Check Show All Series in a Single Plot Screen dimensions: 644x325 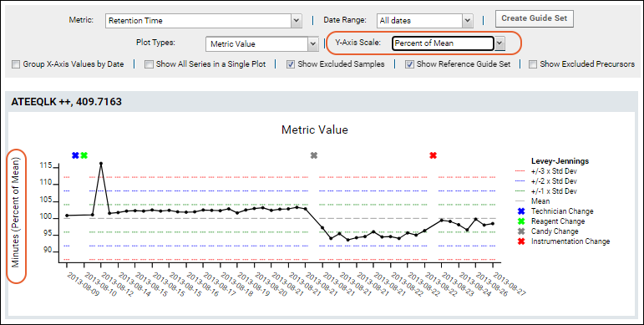[149, 64]
